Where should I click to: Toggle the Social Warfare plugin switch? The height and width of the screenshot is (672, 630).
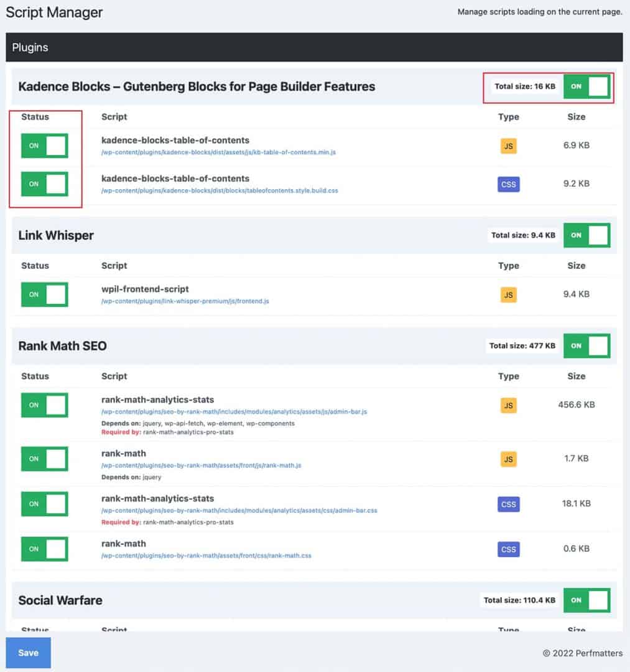tap(586, 600)
